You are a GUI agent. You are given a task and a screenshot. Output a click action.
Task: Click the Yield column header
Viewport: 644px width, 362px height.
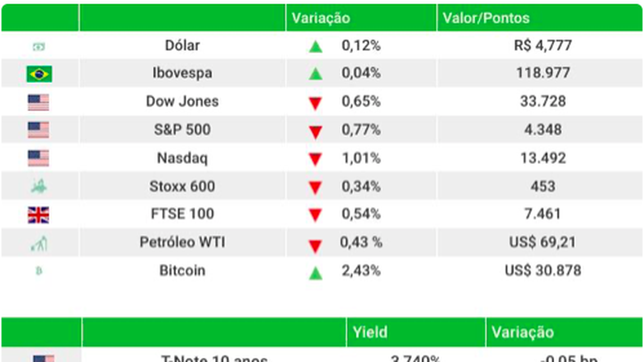[x=370, y=332]
